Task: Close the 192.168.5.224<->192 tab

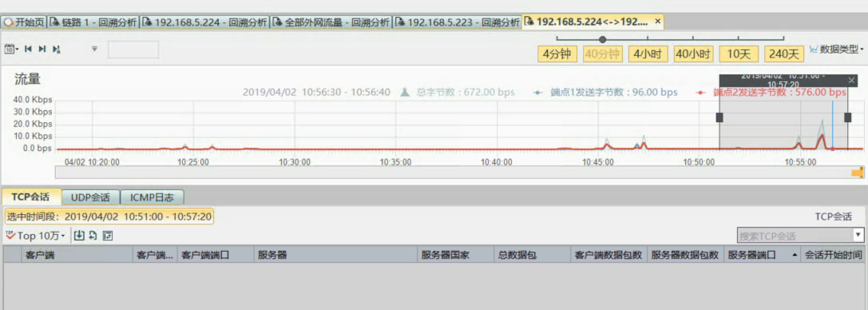Action: coord(658,21)
